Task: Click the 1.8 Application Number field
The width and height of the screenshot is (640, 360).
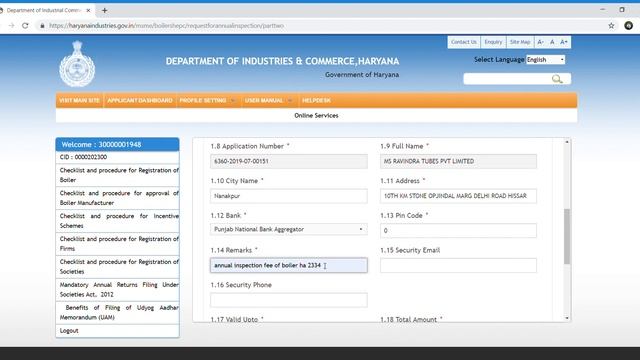Action: pos(289,161)
